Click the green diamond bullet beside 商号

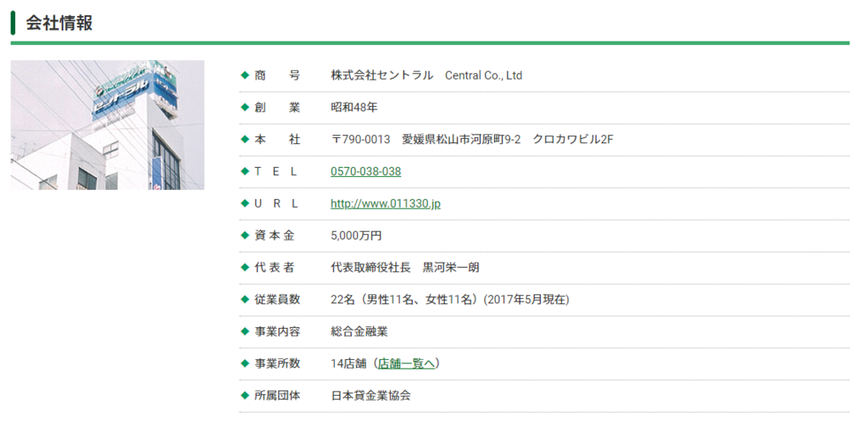[x=245, y=75]
